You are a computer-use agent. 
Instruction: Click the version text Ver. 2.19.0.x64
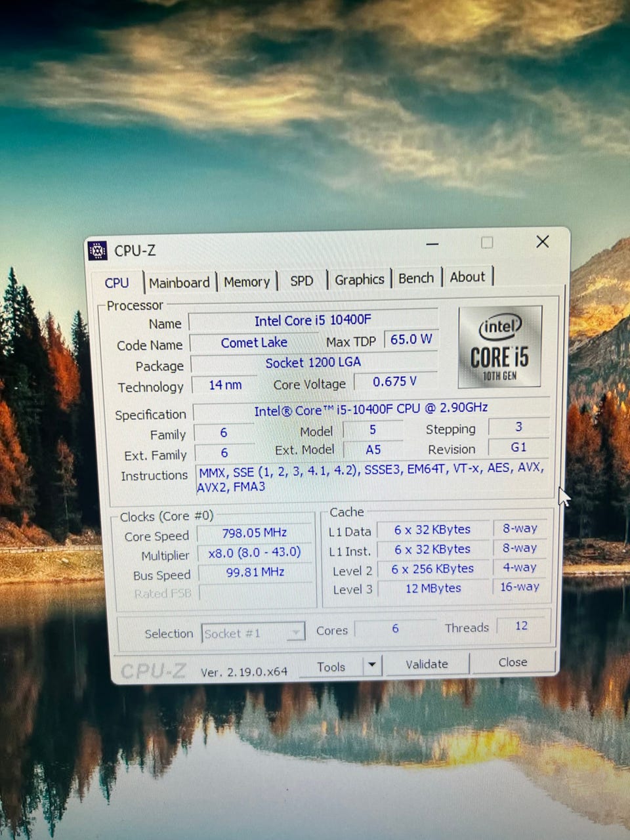click(x=244, y=672)
